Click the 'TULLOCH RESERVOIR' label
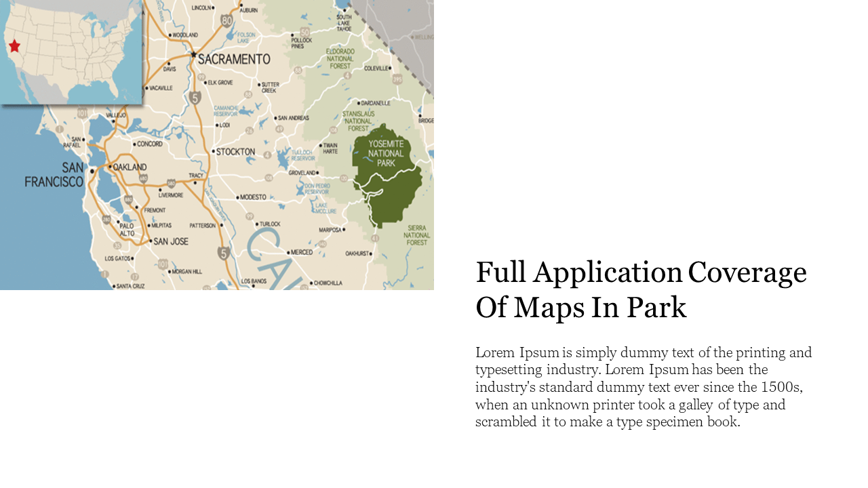 (x=303, y=155)
